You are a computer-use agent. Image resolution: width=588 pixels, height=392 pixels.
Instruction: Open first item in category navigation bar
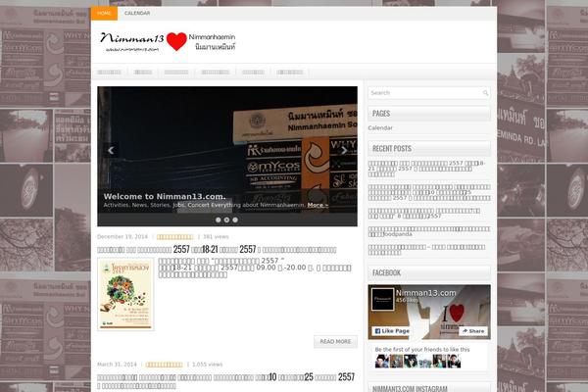[x=109, y=72]
